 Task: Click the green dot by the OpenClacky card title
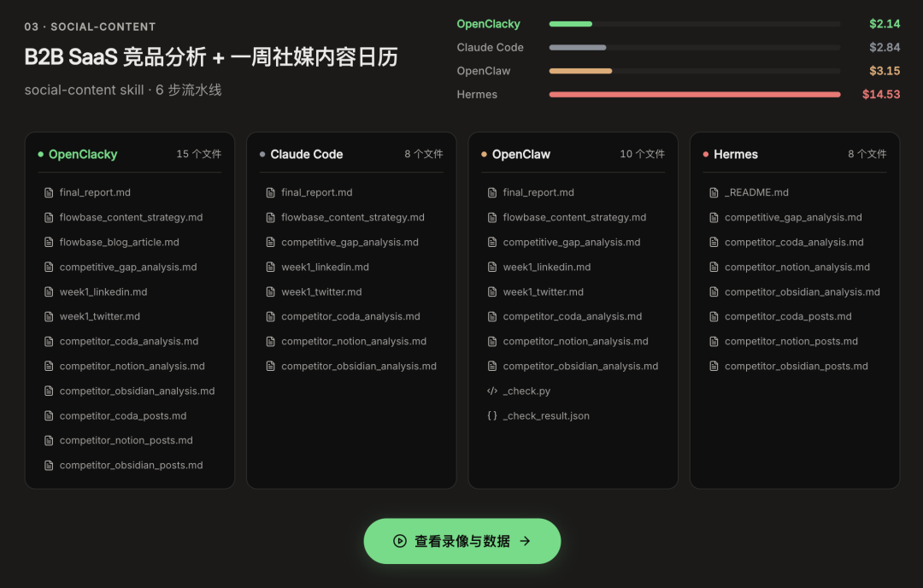tap(41, 154)
